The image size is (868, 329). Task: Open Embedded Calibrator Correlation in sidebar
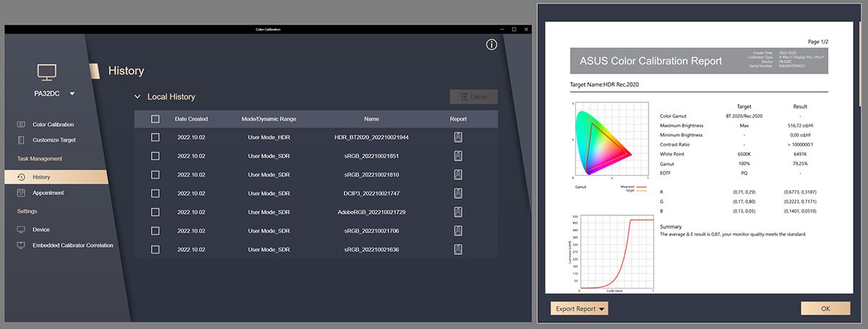tap(73, 245)
